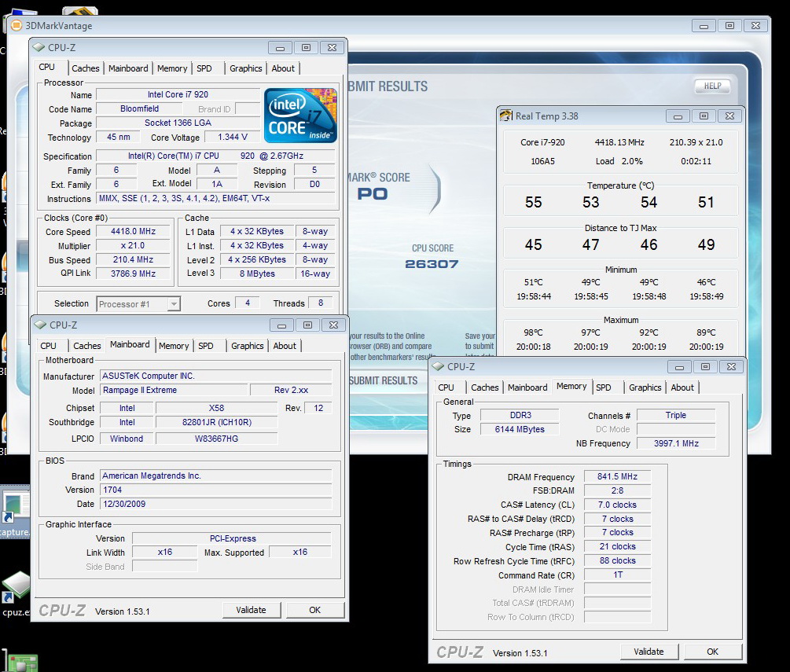Click the Intel Core i7 920 name field

click(x=178, y=94)
